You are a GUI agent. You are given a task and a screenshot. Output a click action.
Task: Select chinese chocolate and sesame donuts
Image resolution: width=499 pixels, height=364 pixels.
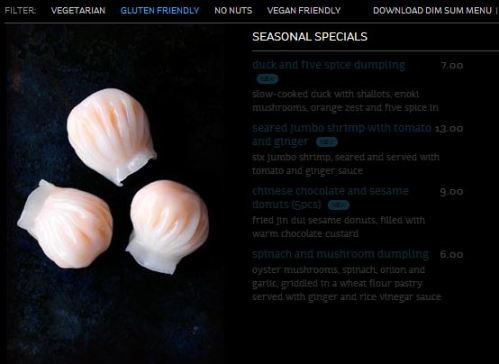click(330, 197)
